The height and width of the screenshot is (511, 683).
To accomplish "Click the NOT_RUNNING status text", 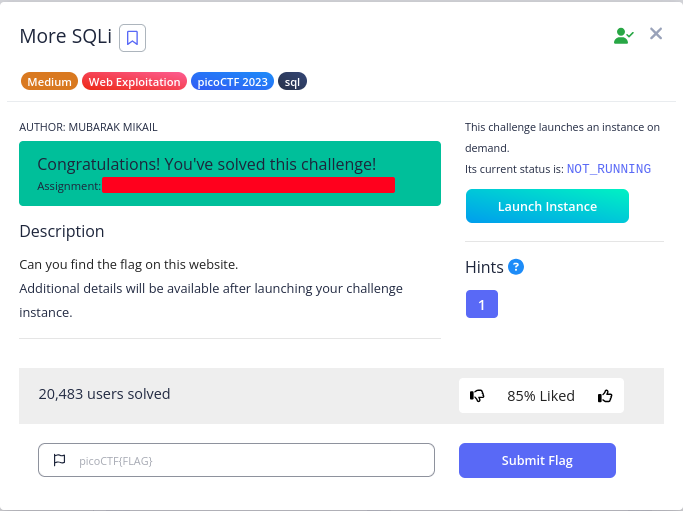I will pos(608,169).
